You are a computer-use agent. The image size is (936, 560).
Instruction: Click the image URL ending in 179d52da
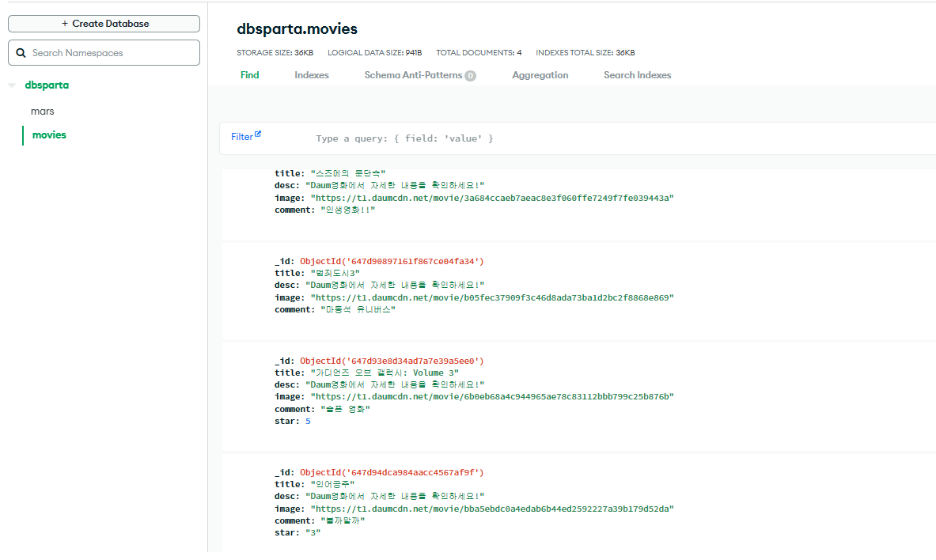(x=492, y=509)
